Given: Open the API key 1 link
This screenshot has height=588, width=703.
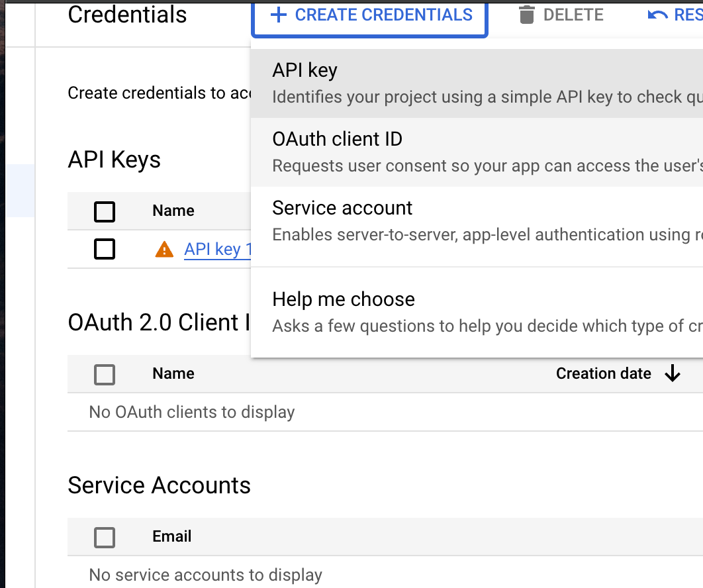Looking at the screenshot, I should tap(218, 250).
